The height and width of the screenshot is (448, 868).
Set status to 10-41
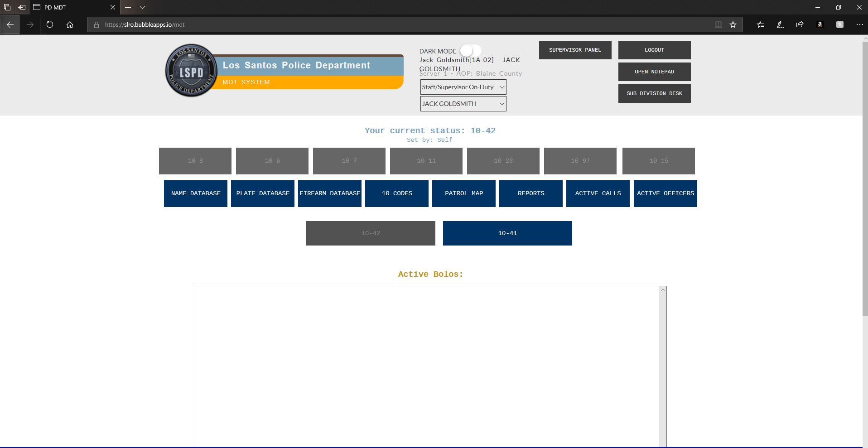coord(507,233)
